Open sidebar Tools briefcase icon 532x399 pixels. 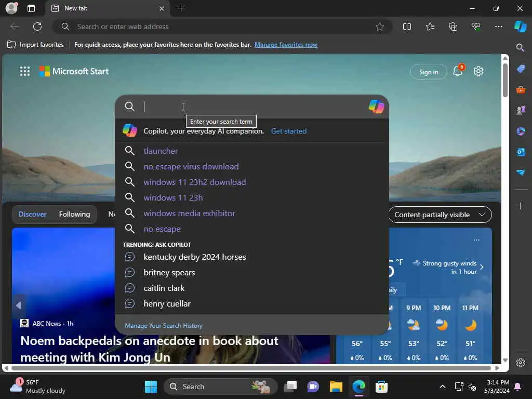click(521, 89)
